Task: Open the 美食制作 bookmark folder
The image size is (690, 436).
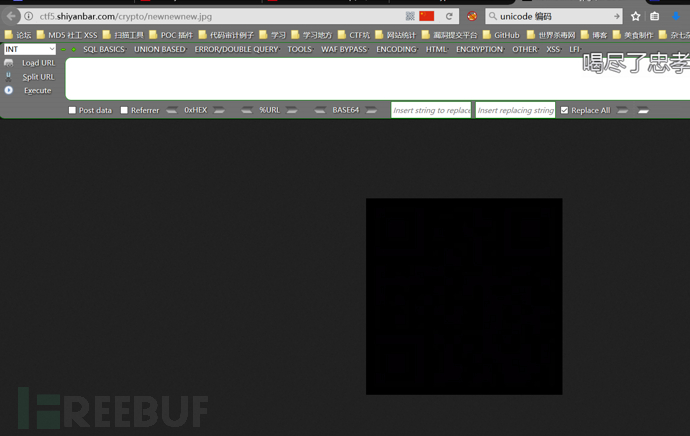Action: [x=633, y=35]
